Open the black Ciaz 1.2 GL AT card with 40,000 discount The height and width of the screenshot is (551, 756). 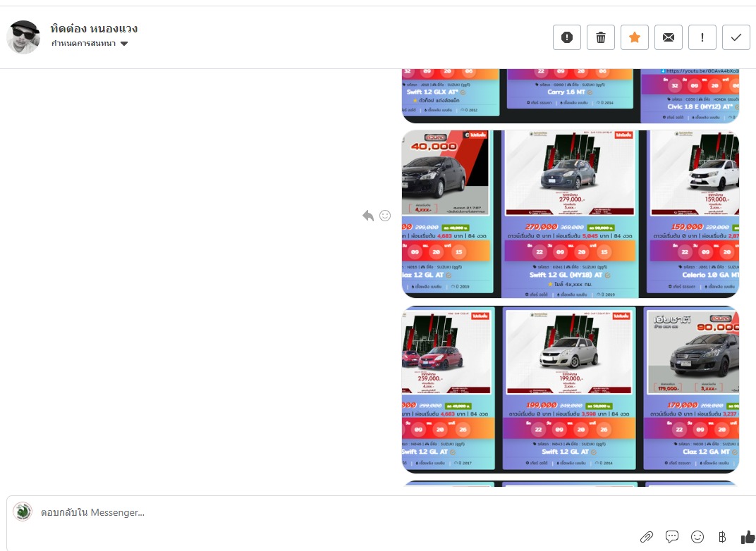click(x=447, y=212)
